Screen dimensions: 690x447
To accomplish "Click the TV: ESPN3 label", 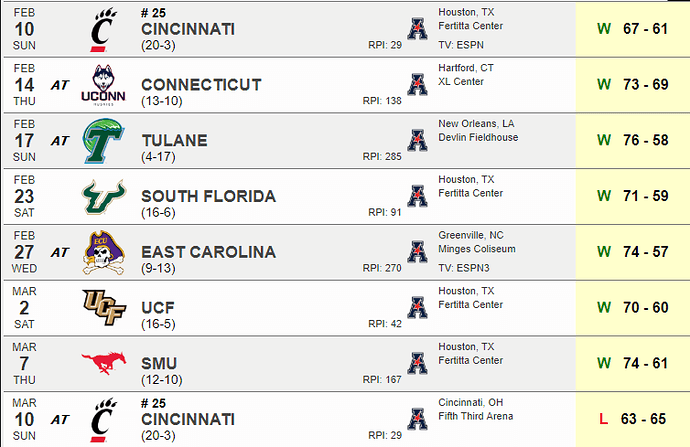I will tap(464, 268).
